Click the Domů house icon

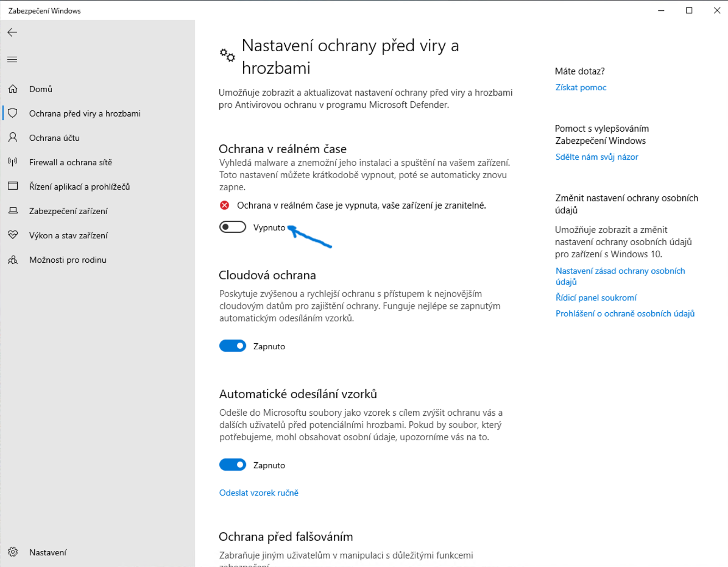(x=13, y=89)
